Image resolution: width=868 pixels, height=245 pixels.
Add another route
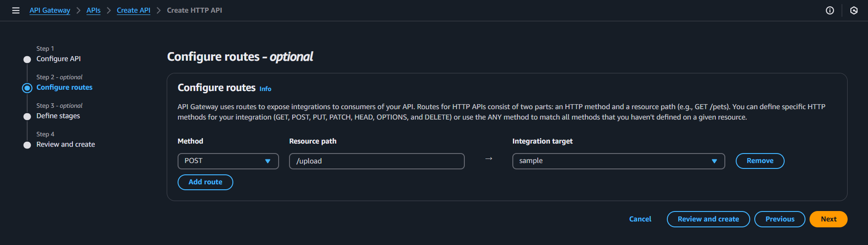(x=205, y=182)
